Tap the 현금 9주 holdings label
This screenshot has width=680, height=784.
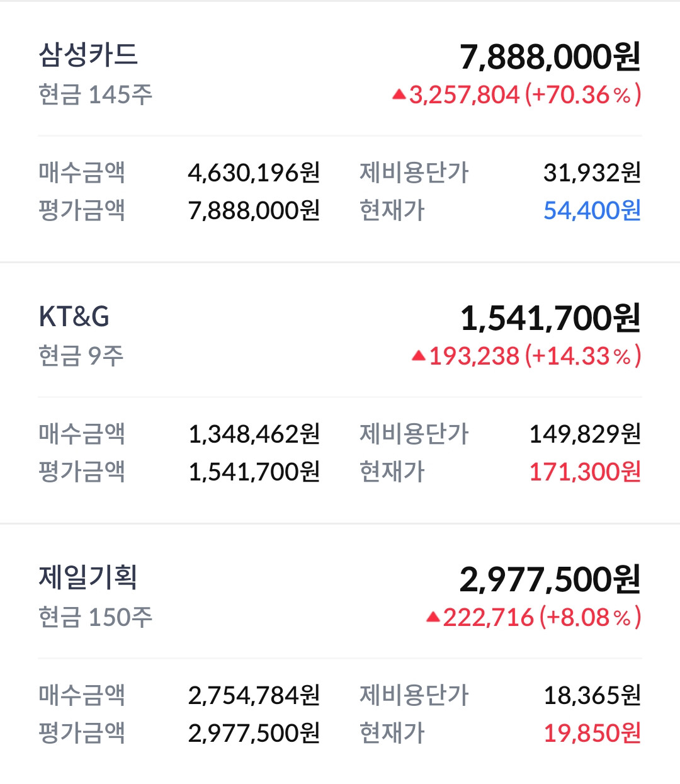(x=81, y=356)
